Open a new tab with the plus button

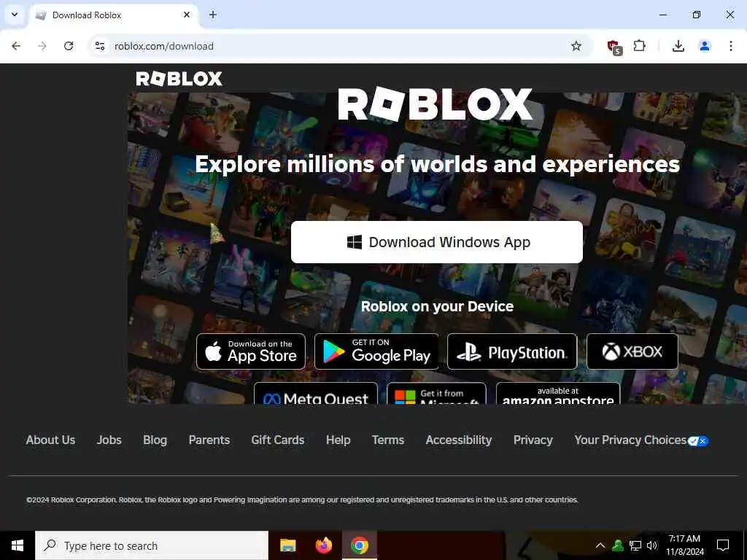point(213,15)
